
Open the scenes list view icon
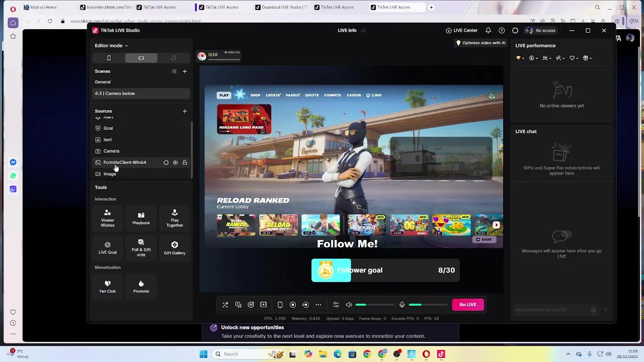[174, 71]
